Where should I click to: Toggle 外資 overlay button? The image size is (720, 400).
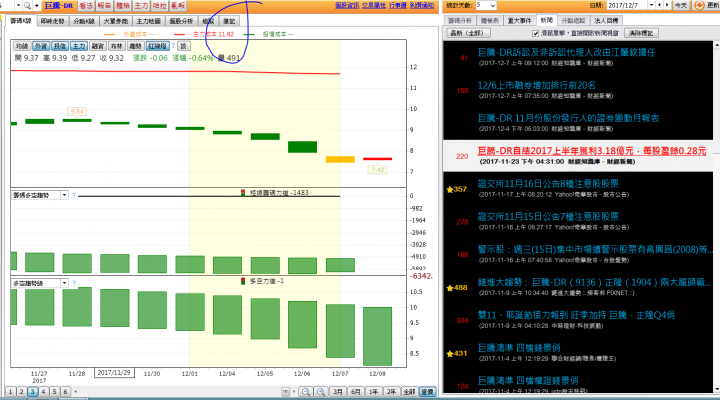pos(41,46)
